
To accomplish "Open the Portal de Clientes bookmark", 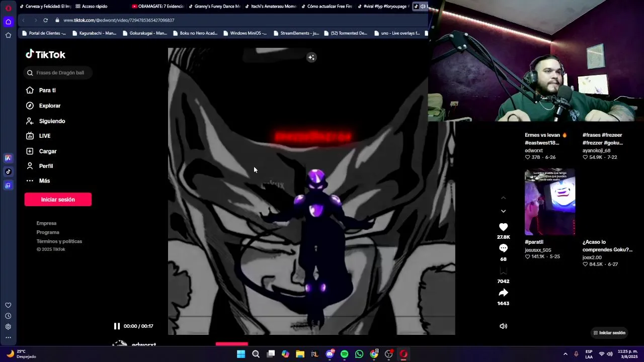I will coord(44,33).
